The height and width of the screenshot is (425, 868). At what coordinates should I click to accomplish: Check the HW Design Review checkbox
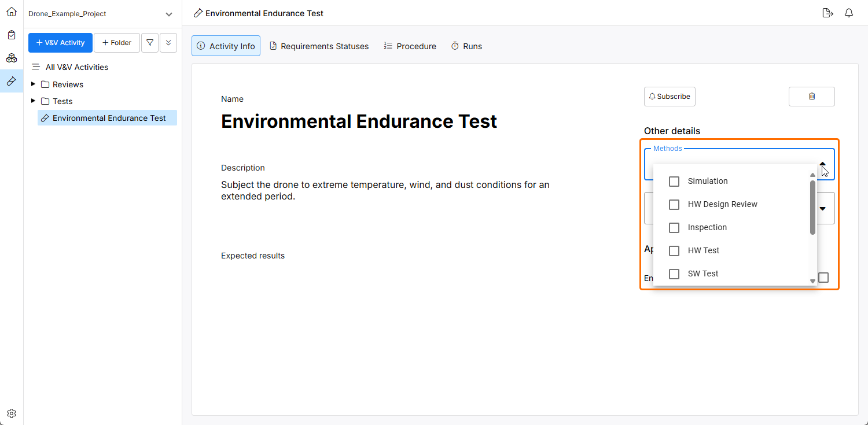(674, 205)
